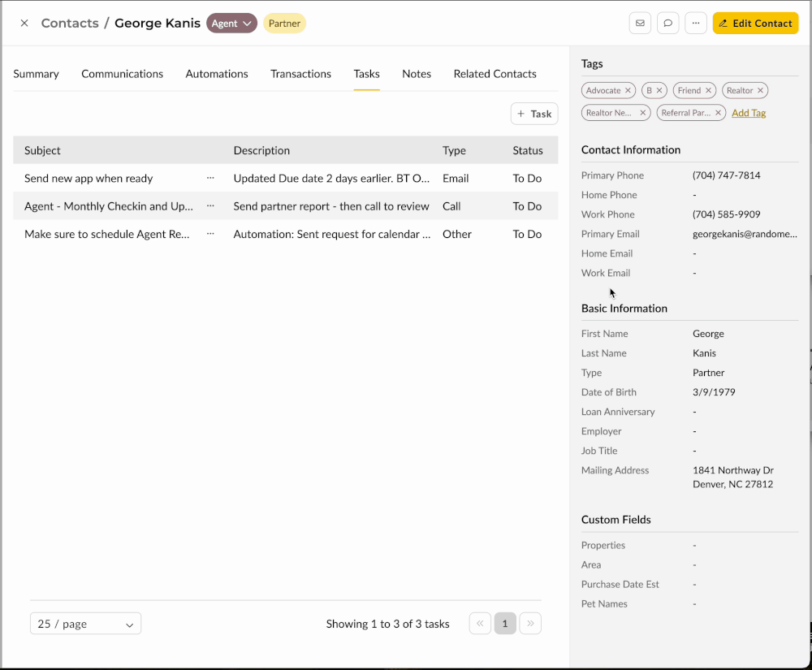Click the pencil icon on Edit Contact
Viewport: 812px width, 670px height.
coord(727,23)
